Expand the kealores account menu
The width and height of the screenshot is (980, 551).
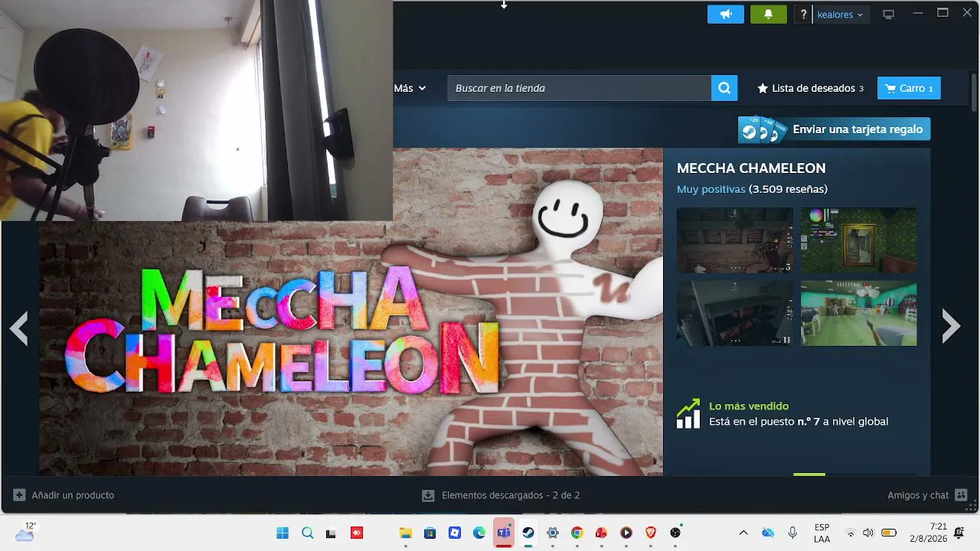(x=840, y=15)
